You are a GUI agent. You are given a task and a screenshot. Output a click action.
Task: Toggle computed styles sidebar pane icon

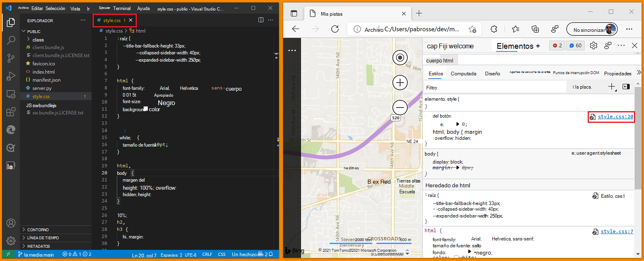(626, 87)
